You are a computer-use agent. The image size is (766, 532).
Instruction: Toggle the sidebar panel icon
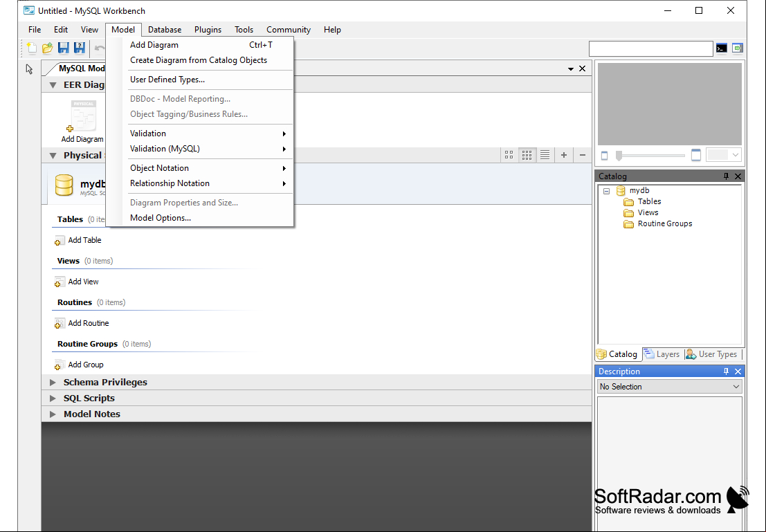point(738,48)
